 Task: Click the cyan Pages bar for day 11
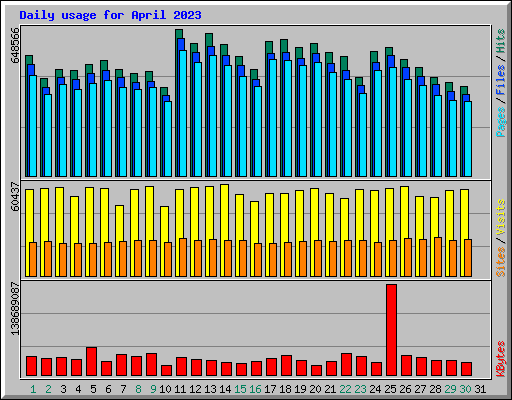183,113
